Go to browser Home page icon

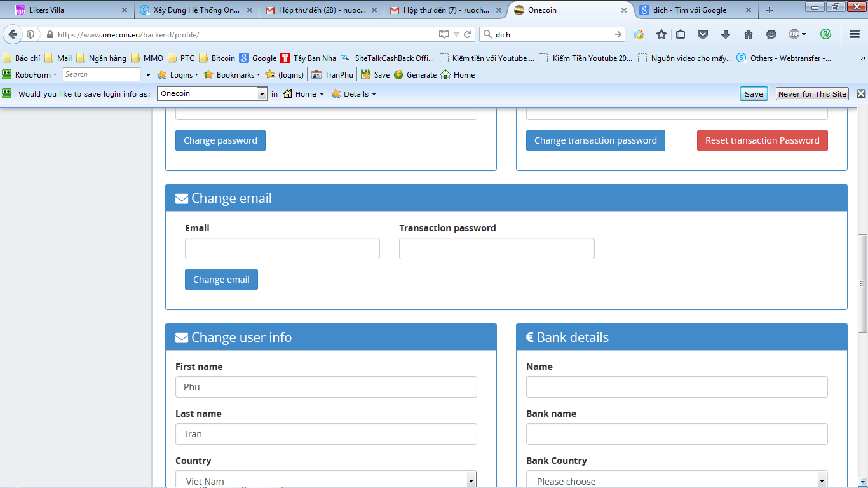(x=749, y=34)
